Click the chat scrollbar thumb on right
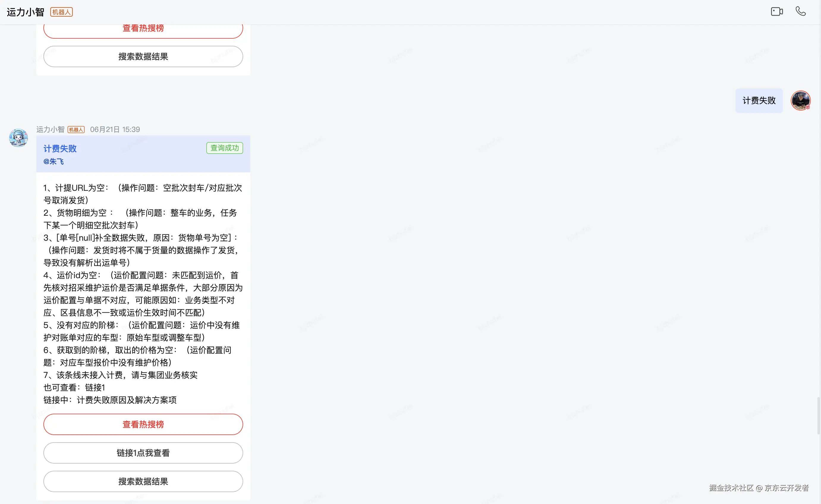 pyautogui.click(x=818, y=415)
